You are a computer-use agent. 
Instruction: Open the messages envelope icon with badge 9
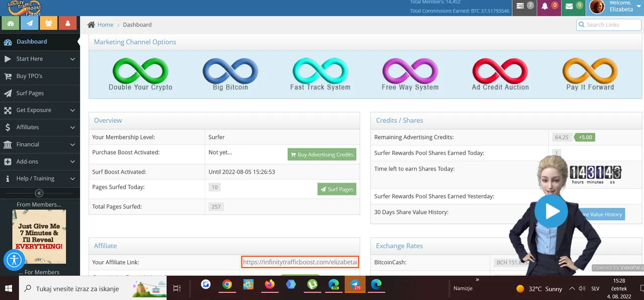pos(573,7)
